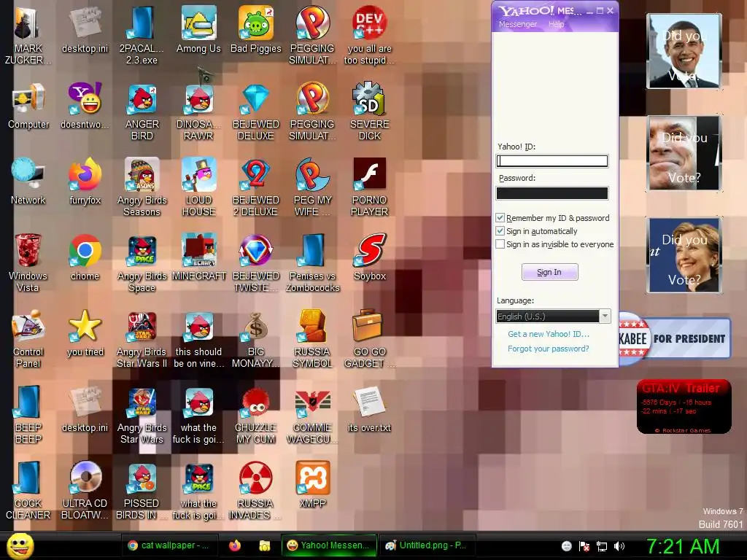Select the RUSSIA SYMBOL desktop icon

(x=312, y=339)
